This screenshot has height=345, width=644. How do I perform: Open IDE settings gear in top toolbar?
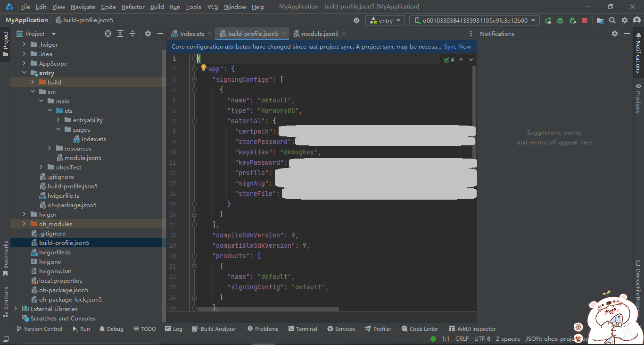[x=625, y=20]
